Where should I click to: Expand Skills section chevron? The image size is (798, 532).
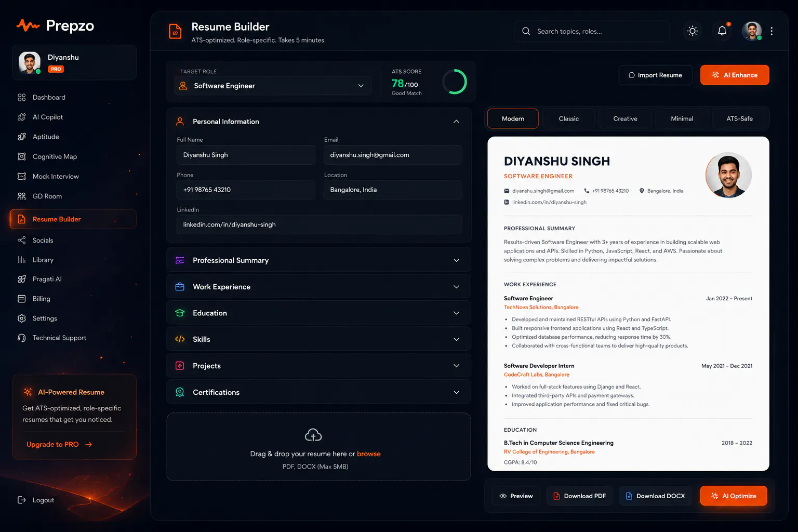pos(456,339)
